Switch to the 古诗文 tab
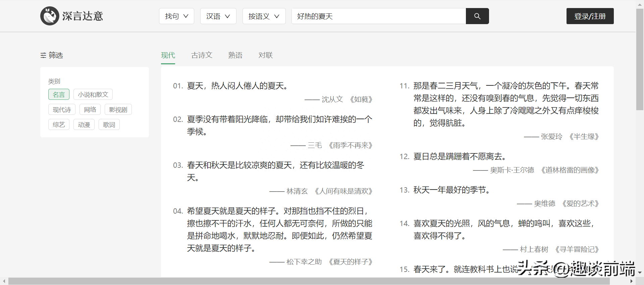This screenshot has width=644, height=285. click(202, 55)
